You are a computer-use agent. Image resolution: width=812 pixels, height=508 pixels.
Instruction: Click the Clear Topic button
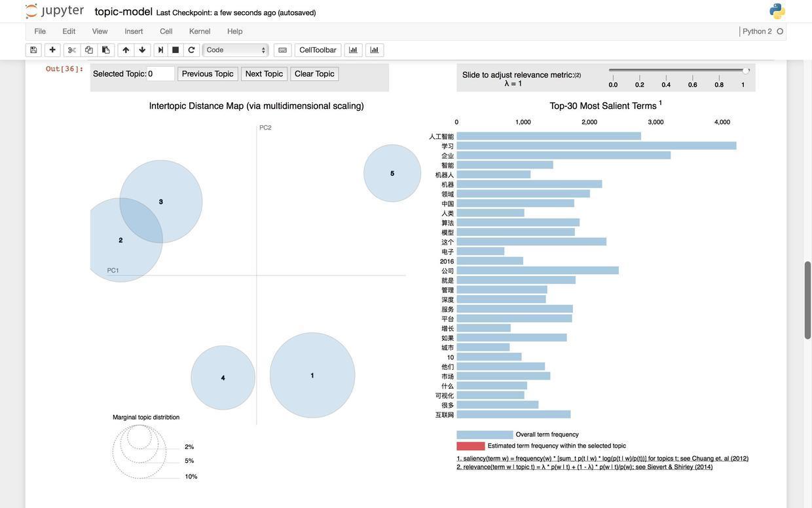(314, 74)
